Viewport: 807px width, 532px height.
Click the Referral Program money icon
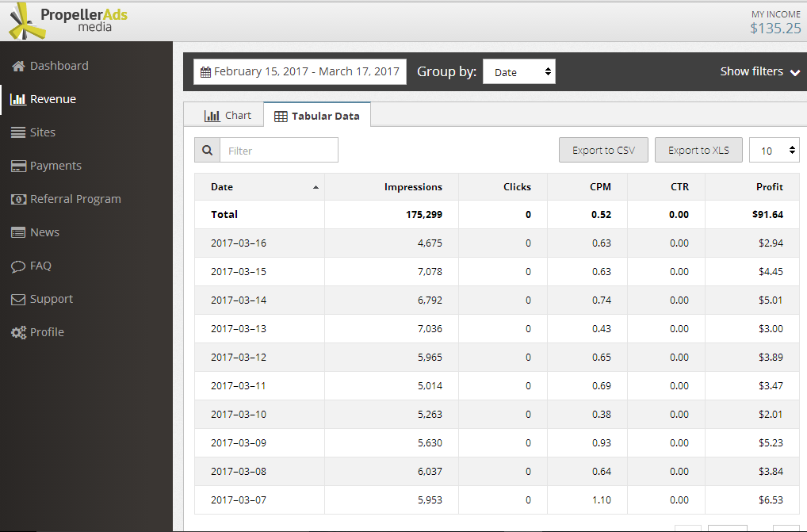click(18, 199)
